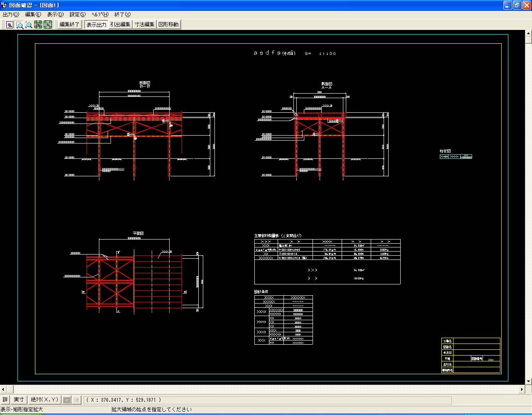532x415 pixels.
Task: Open the 出力(O) menu
Action: tap(11, 15)
